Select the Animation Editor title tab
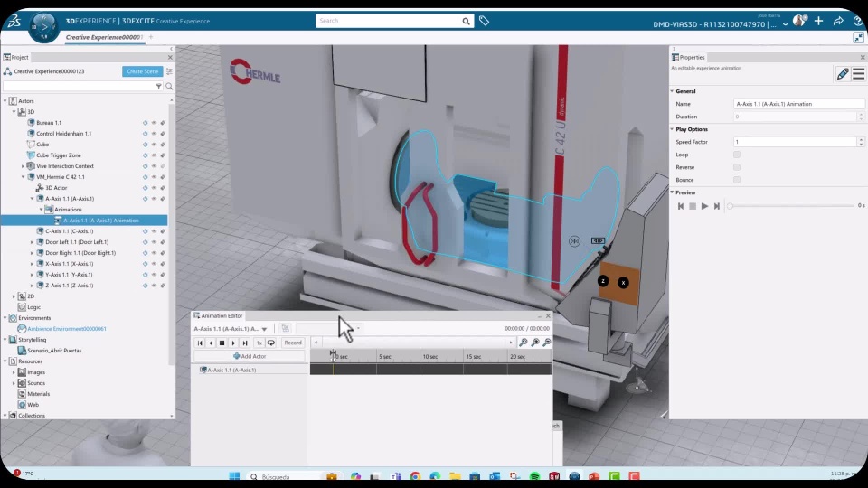868x488 pixels. (218, 315)
